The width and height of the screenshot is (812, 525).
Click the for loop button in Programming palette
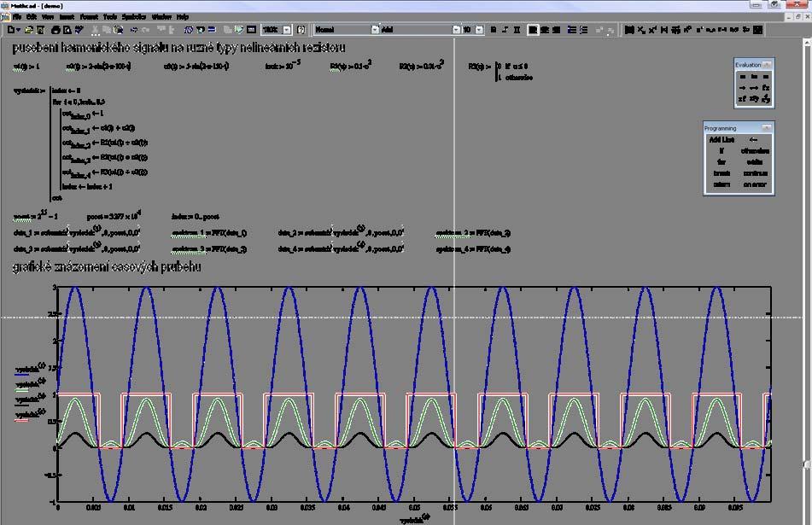tap(721, 162)
